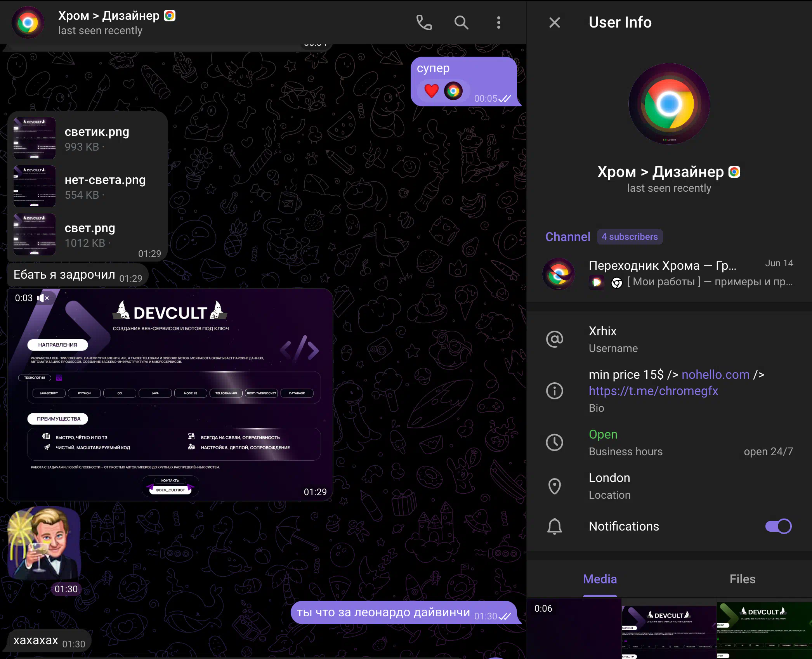Click the 'Channel' section label
This screenshot has height=659, width=812.
click(x=567, y=237)
